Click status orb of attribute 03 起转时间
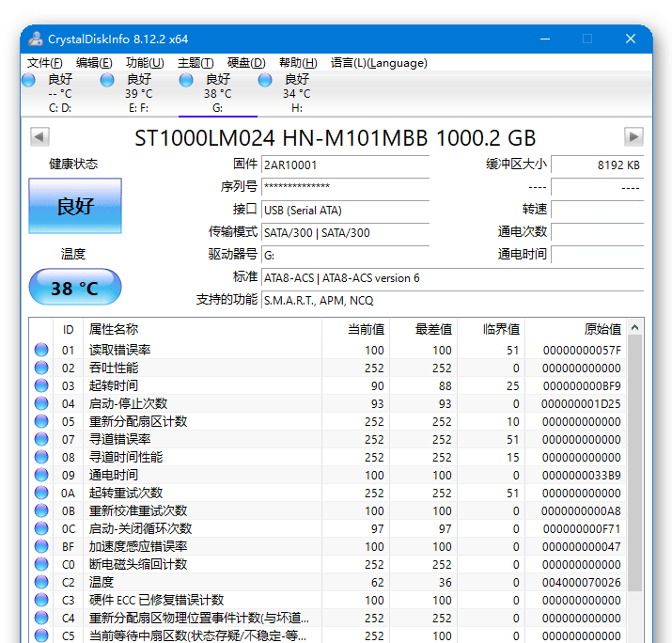 click(x=41, y=385)
